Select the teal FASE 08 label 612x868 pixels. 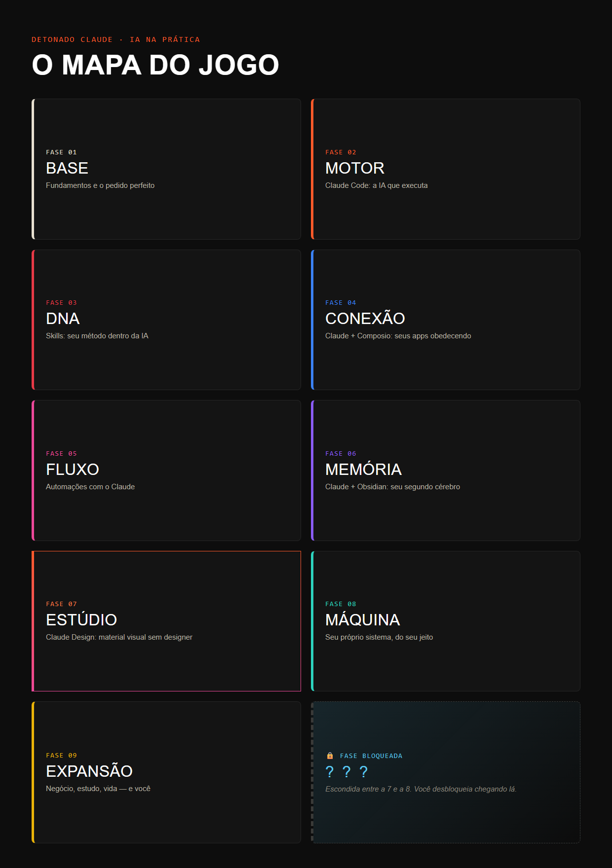coord(341,604)
